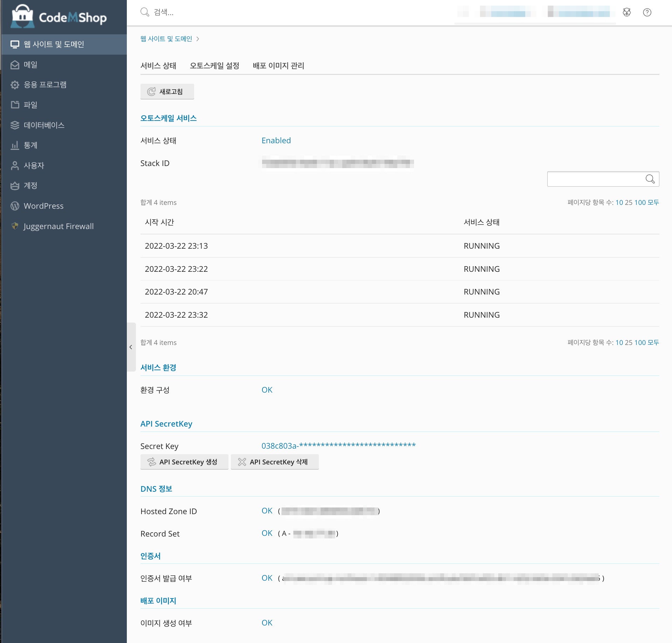Screen dimensions: 672x643
Task: Click the magnifier icon in table search box
Action: [x=650, y=179]
